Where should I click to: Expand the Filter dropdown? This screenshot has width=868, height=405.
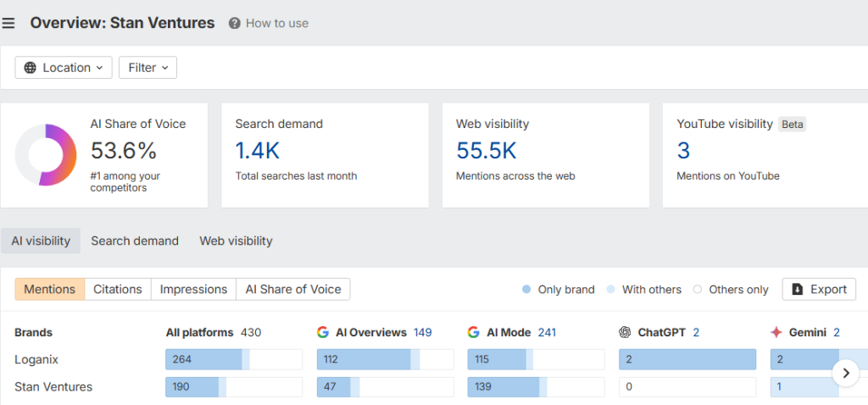pyautogui.click(x=147, y=68)
